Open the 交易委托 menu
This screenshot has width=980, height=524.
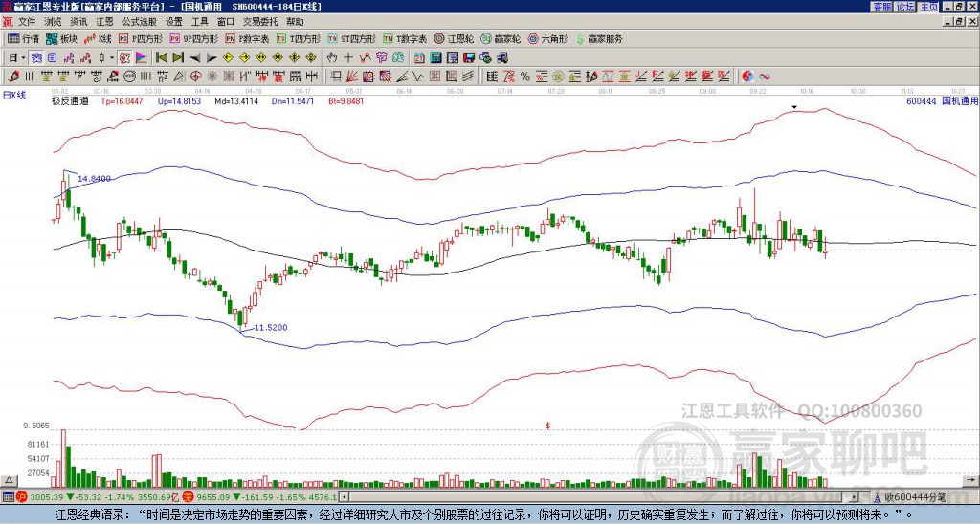tap(260, 22)
